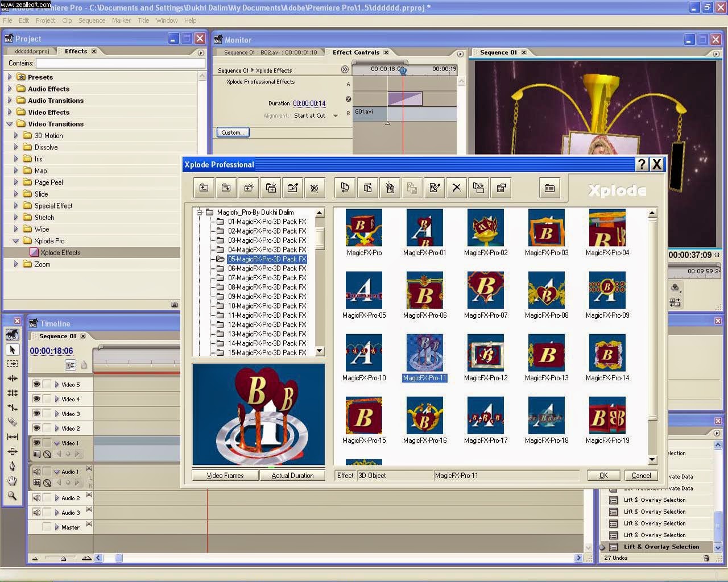Viewport: 728px width, 582px height.
Task: Click the Custom... button in Effect Controls
Action: point(232,132)
